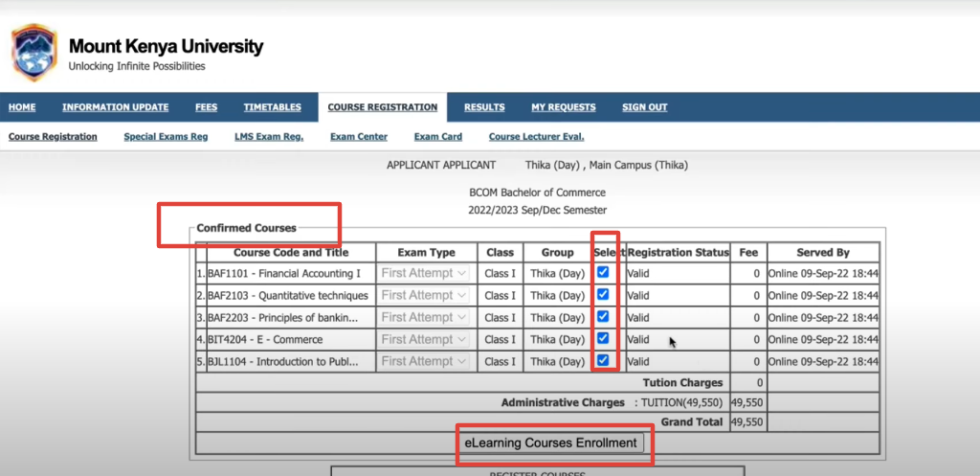Open the INFORMATION UPDATE menu
This screenshot has height=476, width=980.
[x=115, y=107]
